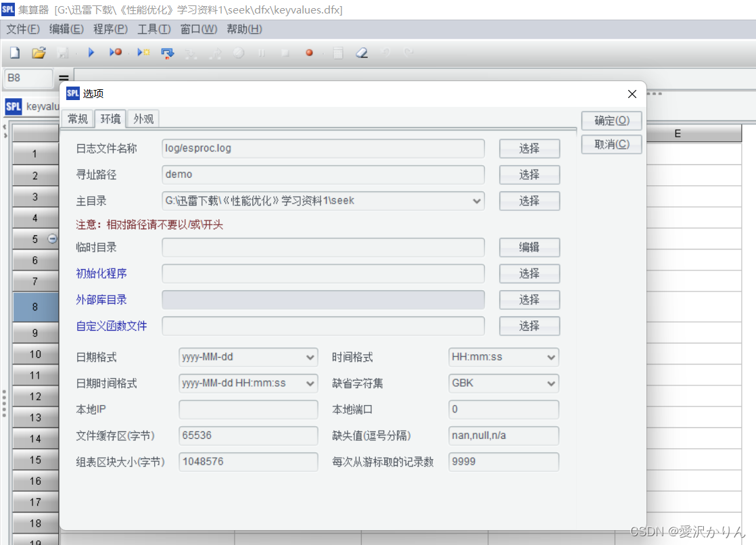Click the undo arrow icon
This screenshot has height=545, width=756.
385,51
